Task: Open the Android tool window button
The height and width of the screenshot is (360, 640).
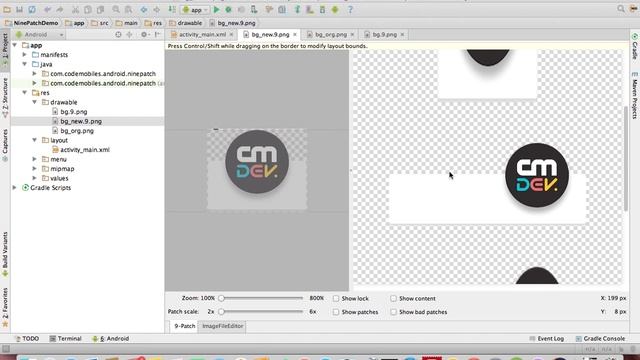Action: (111, 339)
